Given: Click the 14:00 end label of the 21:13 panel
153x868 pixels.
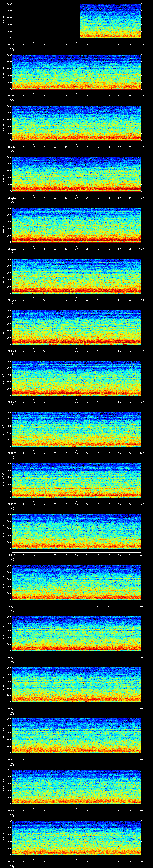Looking at the screenshot, I should click(141, 504).
